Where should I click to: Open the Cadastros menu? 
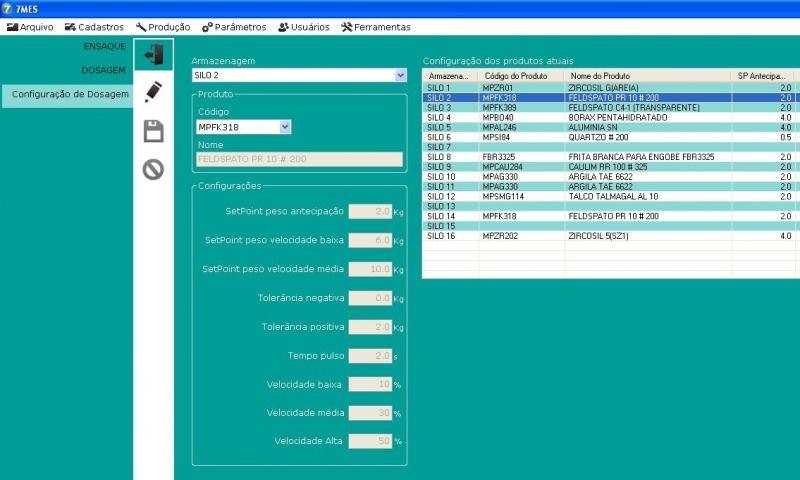click(94, 27)
